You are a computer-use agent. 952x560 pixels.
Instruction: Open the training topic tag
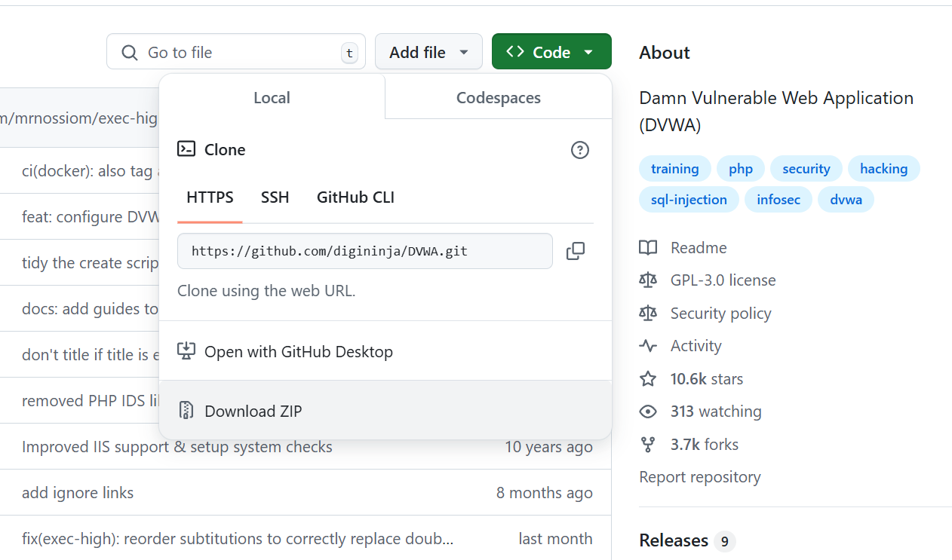(675, 169)
